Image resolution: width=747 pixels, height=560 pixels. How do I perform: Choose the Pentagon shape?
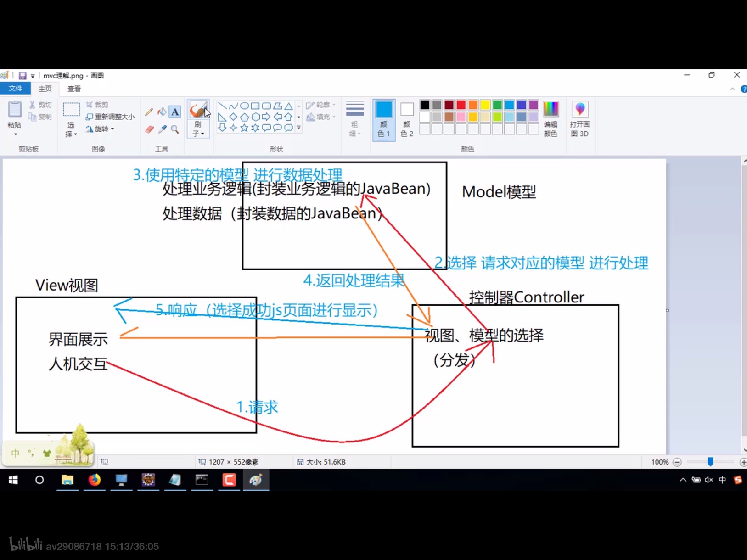tap(244, 117)
